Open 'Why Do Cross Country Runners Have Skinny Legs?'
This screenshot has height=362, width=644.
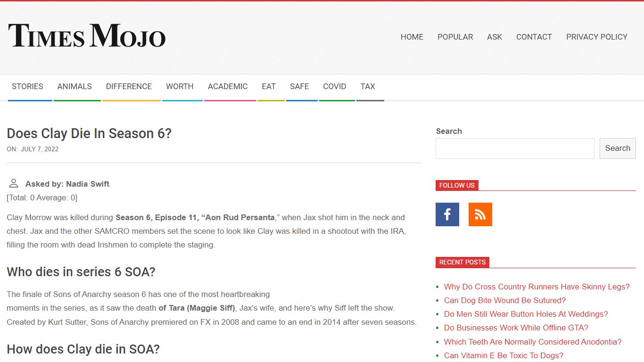coord(537,287)
